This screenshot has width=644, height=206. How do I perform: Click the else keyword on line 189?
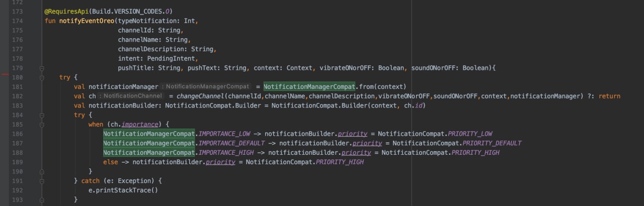click(x=110, y=162)
